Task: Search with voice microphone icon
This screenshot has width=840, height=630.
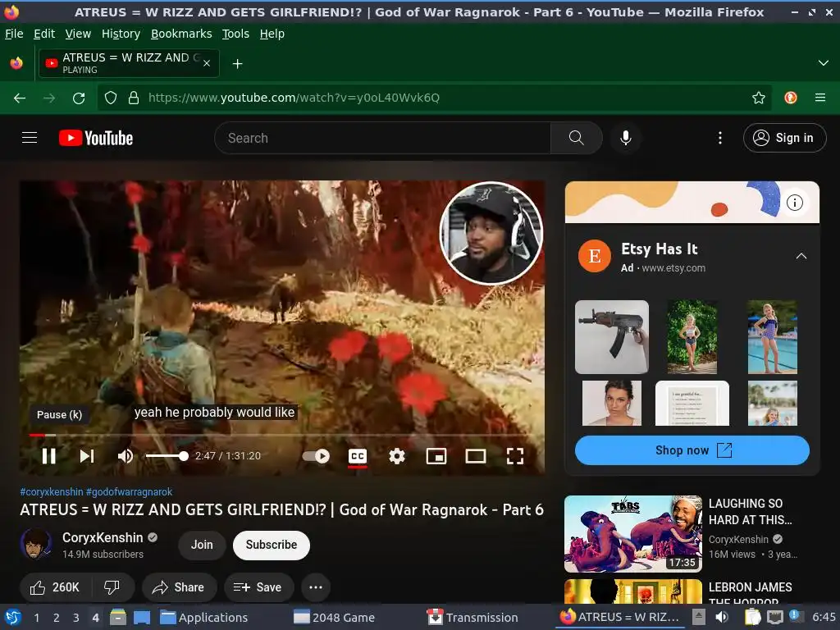Action: click(625, 138)
